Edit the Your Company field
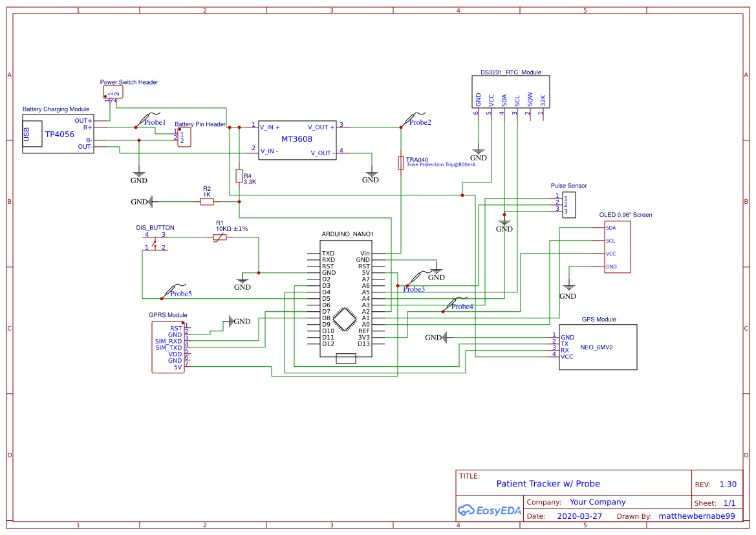 pyautogui.click(x=598, y=502)
